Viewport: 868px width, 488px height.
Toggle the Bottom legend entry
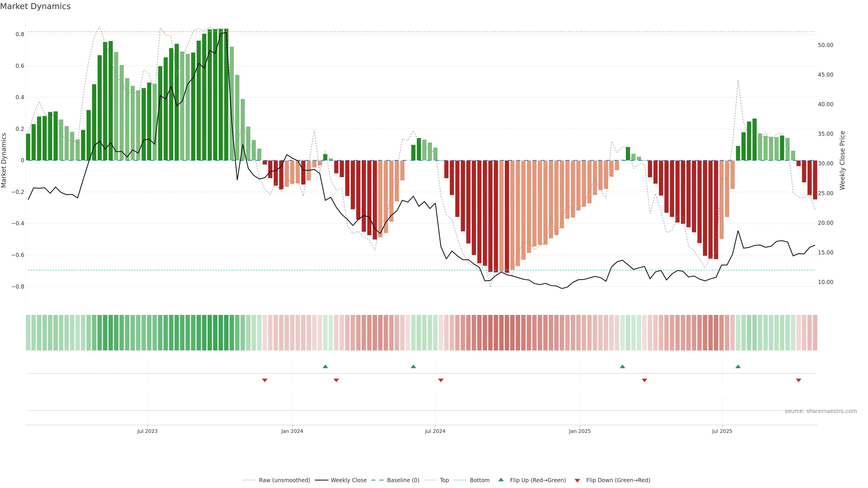(479, 480)
